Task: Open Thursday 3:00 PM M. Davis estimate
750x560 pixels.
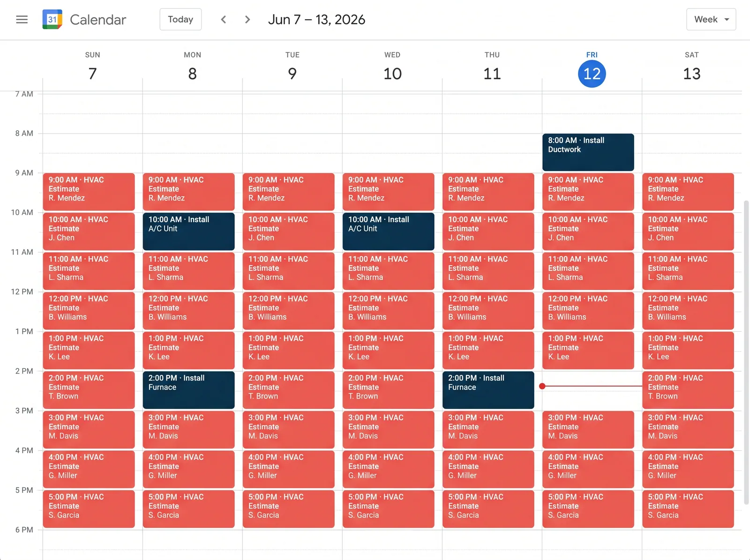Action: pos(488,430)
